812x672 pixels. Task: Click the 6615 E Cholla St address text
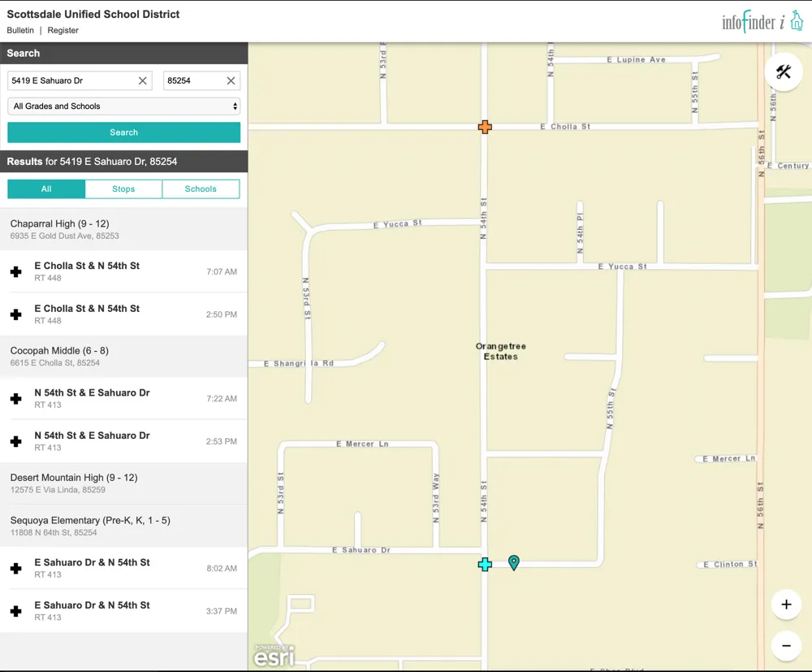pos(55,363)
